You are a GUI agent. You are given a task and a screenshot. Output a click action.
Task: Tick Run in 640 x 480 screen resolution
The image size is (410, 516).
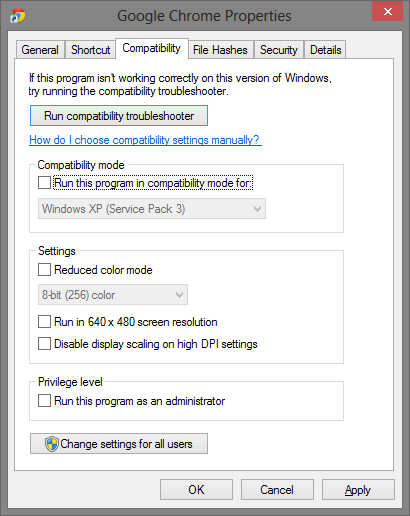coord(44,322)
